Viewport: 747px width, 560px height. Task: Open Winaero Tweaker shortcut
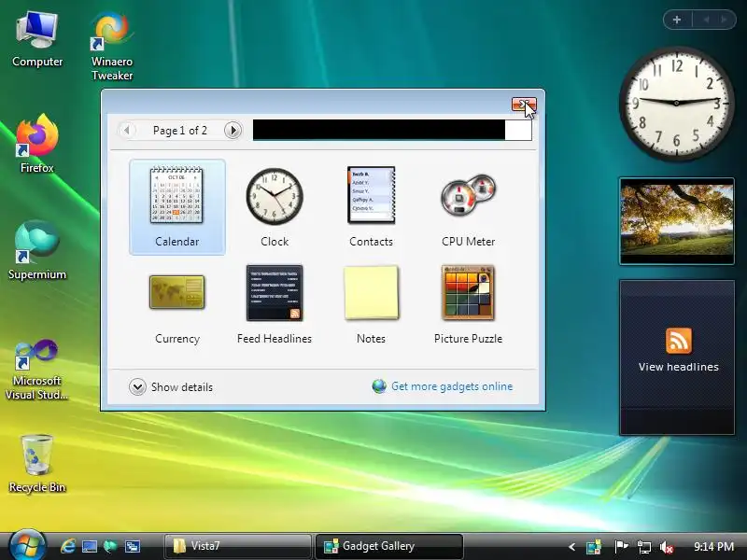coord(112,46)
